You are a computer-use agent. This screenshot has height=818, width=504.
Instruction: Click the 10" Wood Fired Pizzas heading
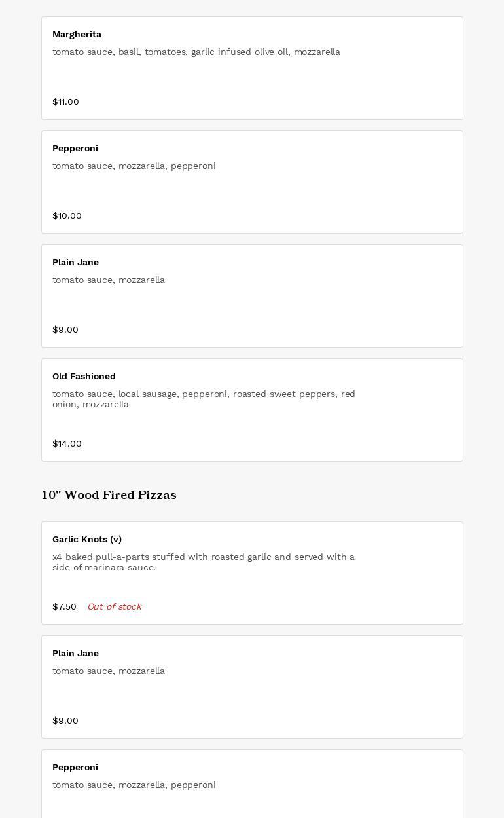[109, 495]
